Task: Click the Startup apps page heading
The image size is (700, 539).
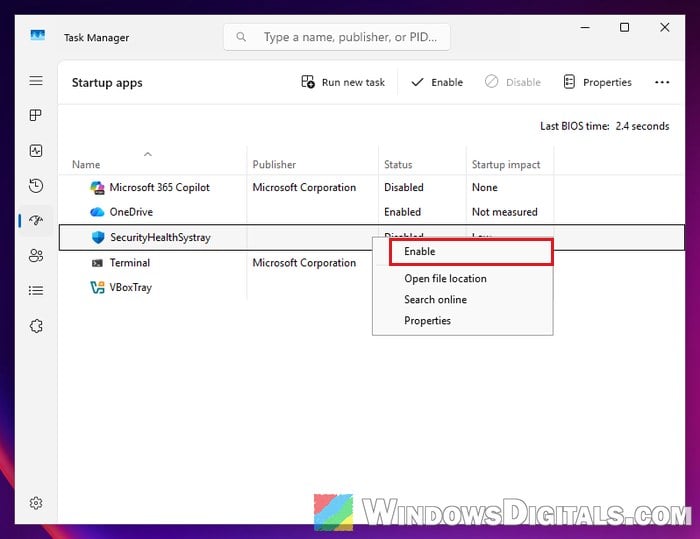Action: pos(107,83)
